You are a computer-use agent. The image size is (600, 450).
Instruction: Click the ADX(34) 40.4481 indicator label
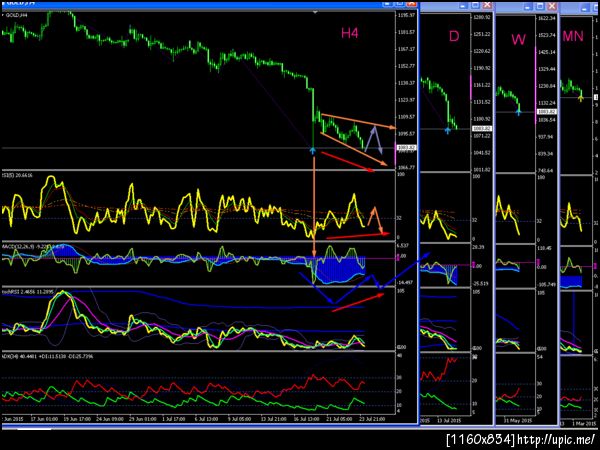point(47,356)
